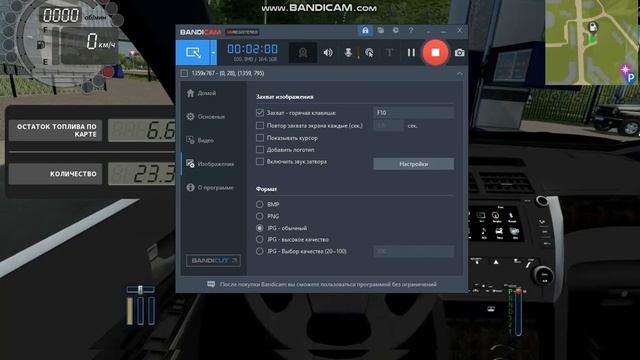The height and width of the screenshot is (360, 640).
Task: Open the recording mode dropdown arrow
Action: (x=213, y=52)
